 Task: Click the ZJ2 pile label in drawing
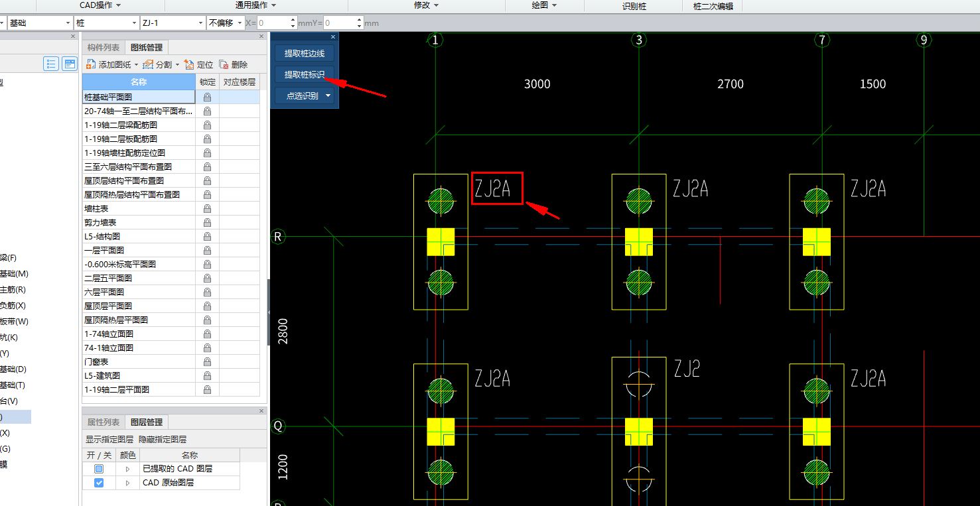[687, 368]
